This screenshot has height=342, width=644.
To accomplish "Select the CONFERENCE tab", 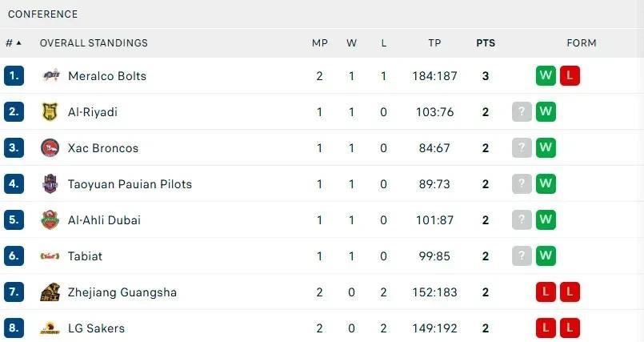I will coord(42,14).
